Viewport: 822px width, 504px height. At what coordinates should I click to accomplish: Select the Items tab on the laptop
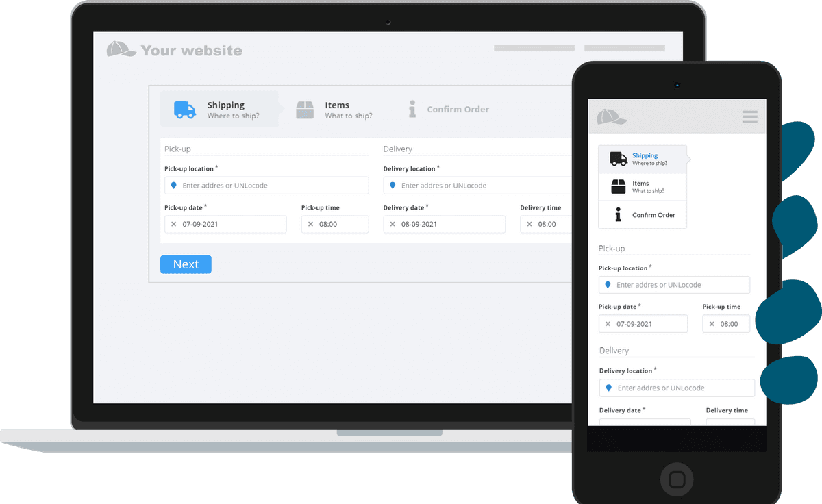336,110
